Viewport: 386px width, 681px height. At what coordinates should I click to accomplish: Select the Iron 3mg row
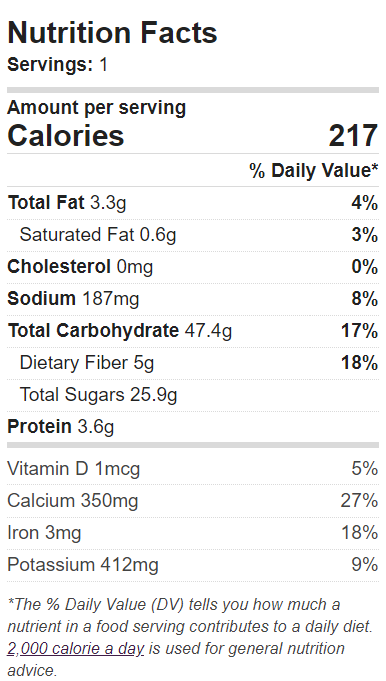[x=193, y=533]
